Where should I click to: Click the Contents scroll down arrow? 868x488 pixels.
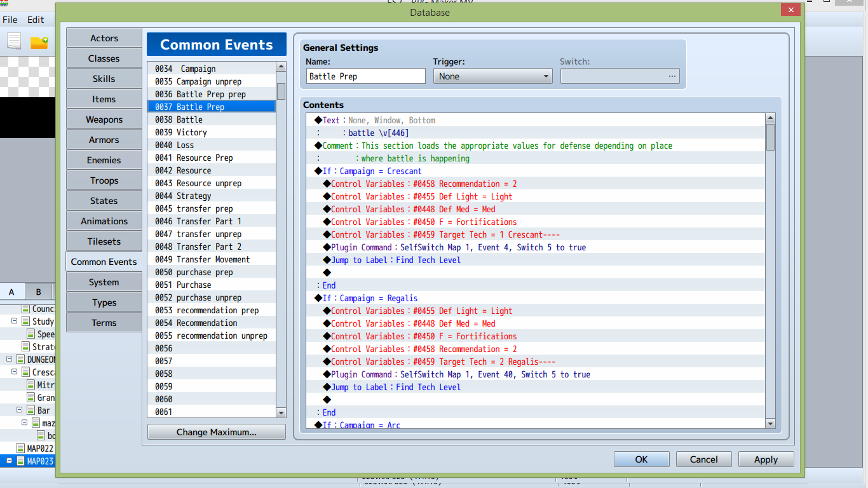tap(771, 424)
